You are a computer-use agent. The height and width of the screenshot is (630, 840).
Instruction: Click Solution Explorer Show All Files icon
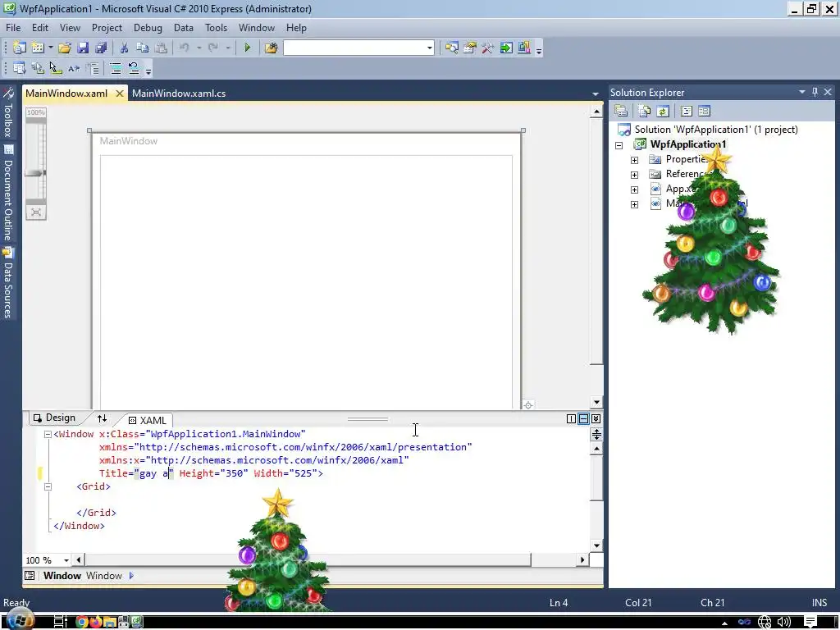[645, 111]
